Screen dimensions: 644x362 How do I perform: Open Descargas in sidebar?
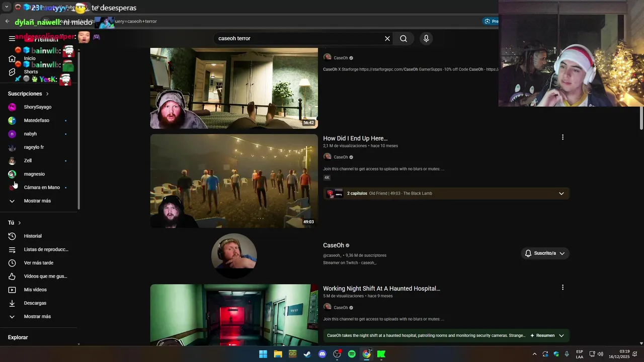pos(38,303)
